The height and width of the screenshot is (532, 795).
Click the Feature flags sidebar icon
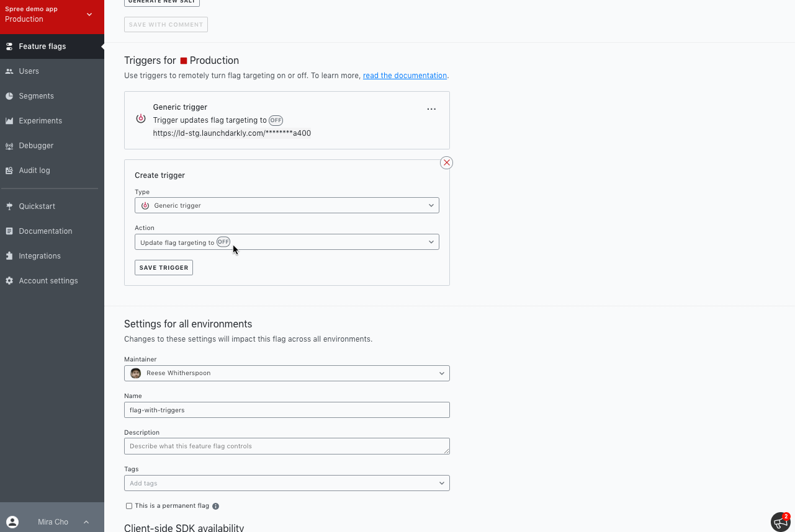tap(9, 47)
